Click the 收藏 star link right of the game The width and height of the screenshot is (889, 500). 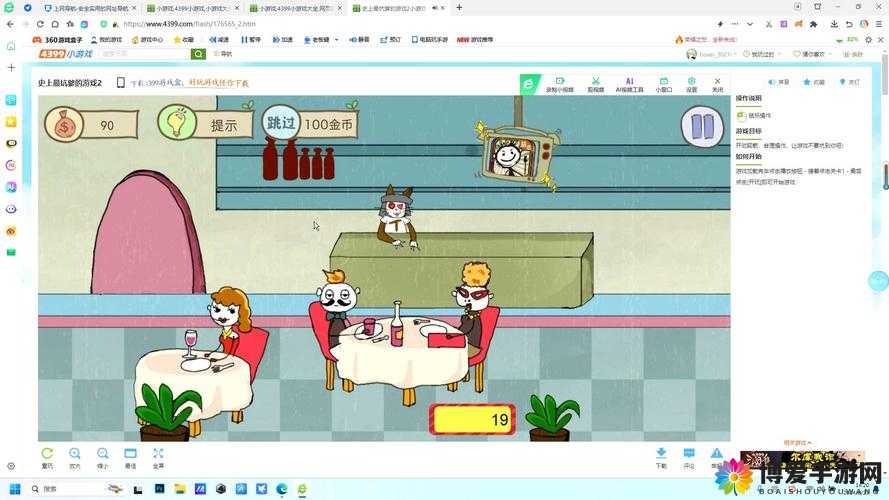click(814, 82)
